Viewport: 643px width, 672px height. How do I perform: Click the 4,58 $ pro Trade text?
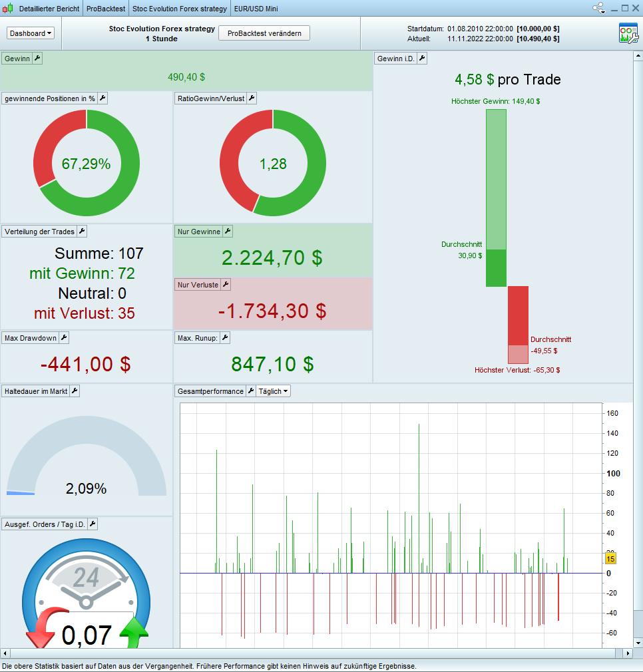point(507,79)
